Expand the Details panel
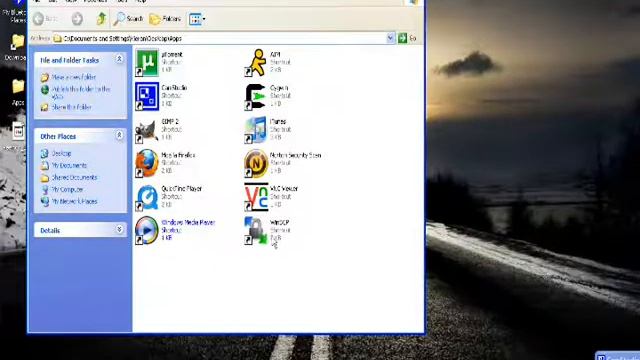Image resolution: width=640 pixels, height=360 pixels. coord(119,229)
